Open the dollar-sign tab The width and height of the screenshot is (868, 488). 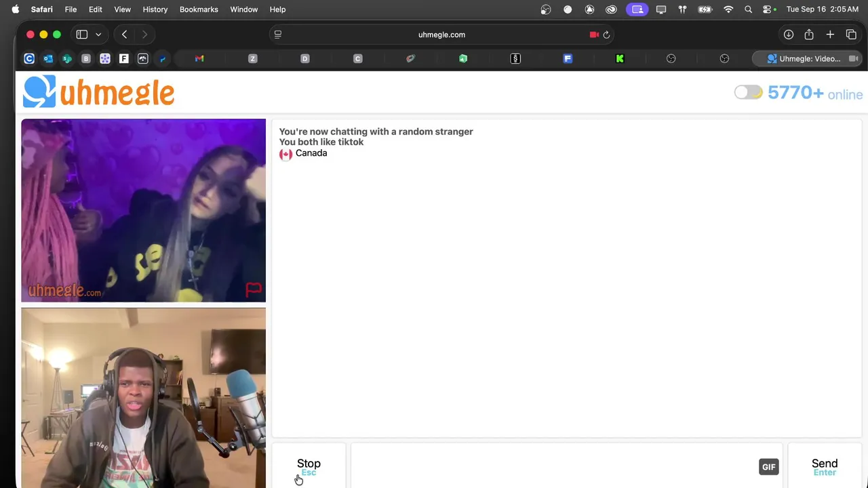[515, 59]
